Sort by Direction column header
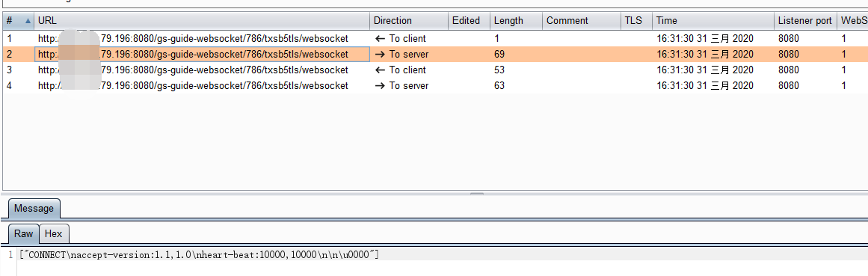This screenshot has width=868, height=276. pos(409,21)
